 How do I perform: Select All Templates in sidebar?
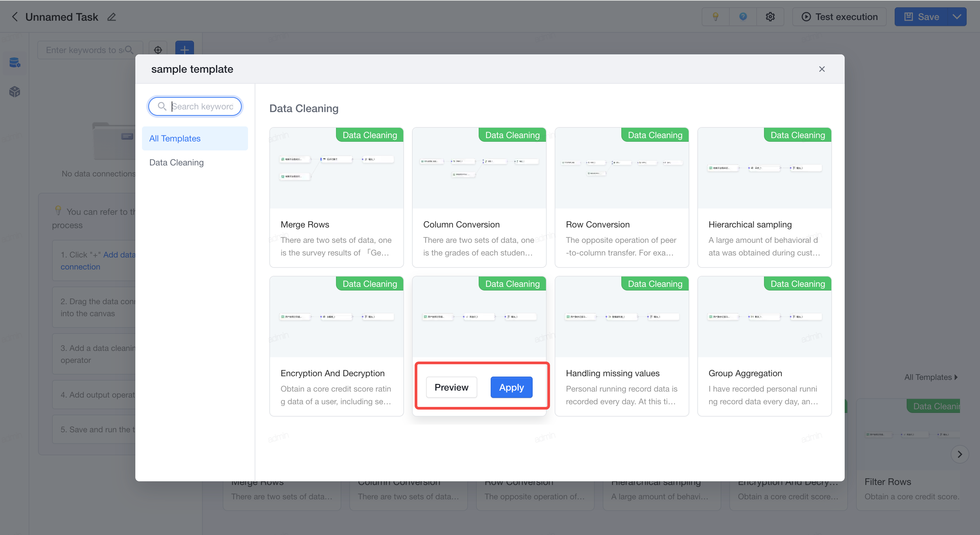click(x=195, y=139)
